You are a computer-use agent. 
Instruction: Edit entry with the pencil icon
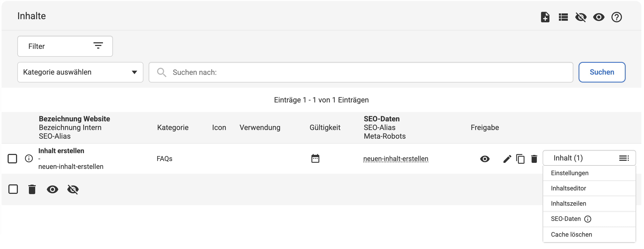tap(507, 159)
